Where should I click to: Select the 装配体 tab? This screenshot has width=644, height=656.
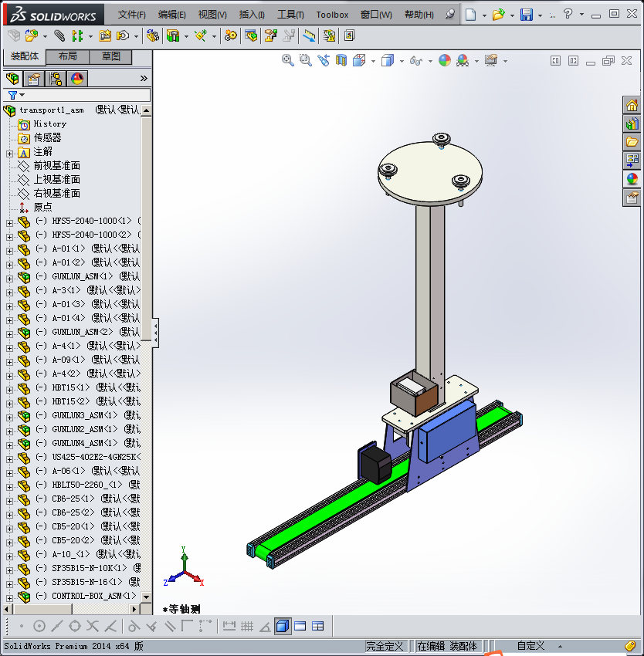pyautogui.click(x=24, y=56)
